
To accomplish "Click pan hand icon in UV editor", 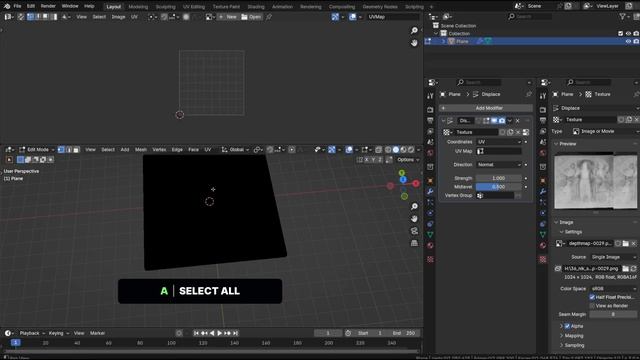I will pos(414,42).
